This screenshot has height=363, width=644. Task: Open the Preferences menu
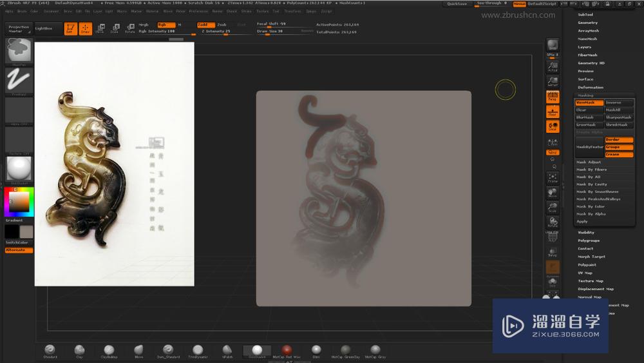[x=198, y=11]
